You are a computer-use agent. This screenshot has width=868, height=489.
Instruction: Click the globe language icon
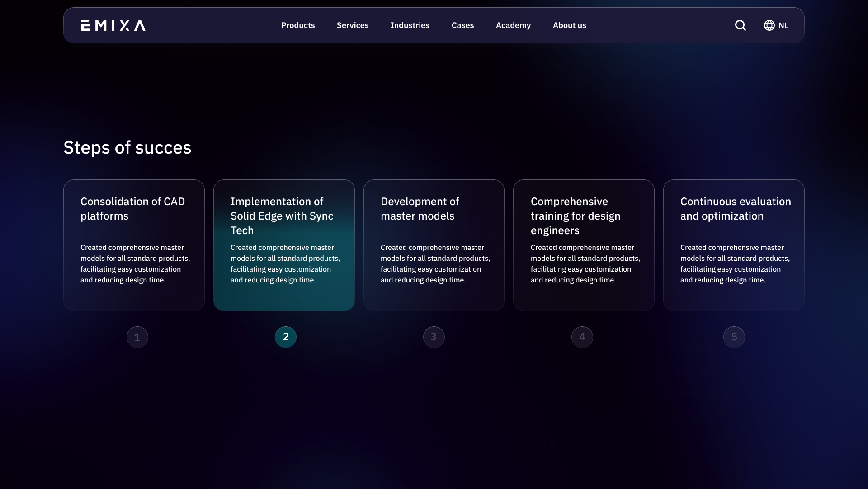[x=769, y=25]
